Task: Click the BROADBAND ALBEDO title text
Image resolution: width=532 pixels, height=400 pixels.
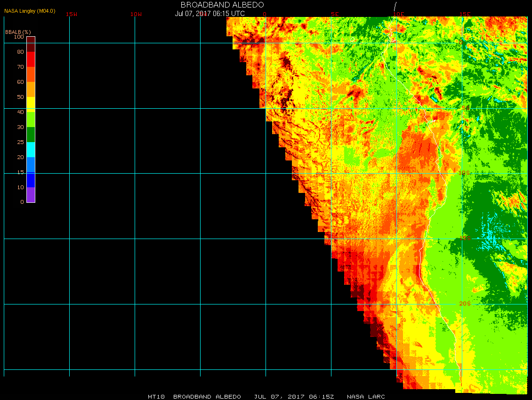Action: point(222,5)
